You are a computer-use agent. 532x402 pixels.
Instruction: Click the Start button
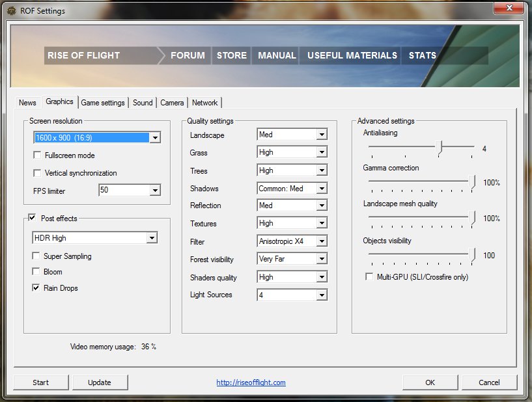tap(41, 382)
